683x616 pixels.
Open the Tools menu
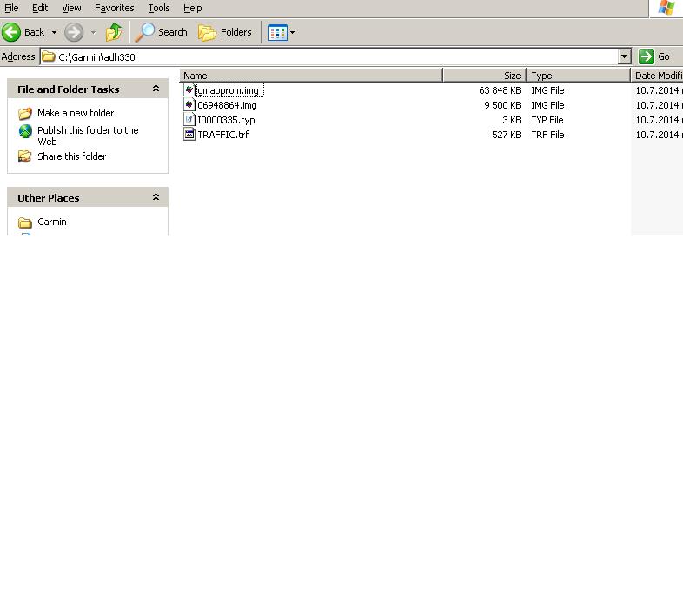(158, 8)
